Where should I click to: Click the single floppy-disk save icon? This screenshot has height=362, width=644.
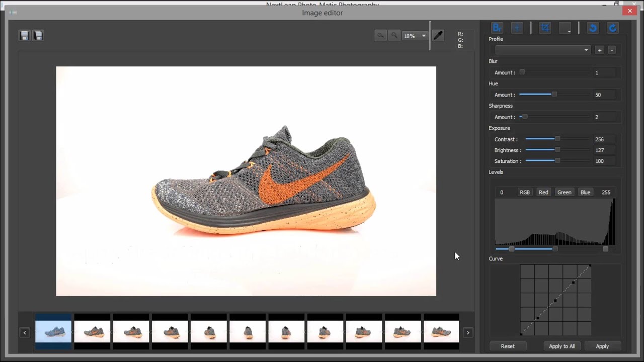[x=24, y=35]
